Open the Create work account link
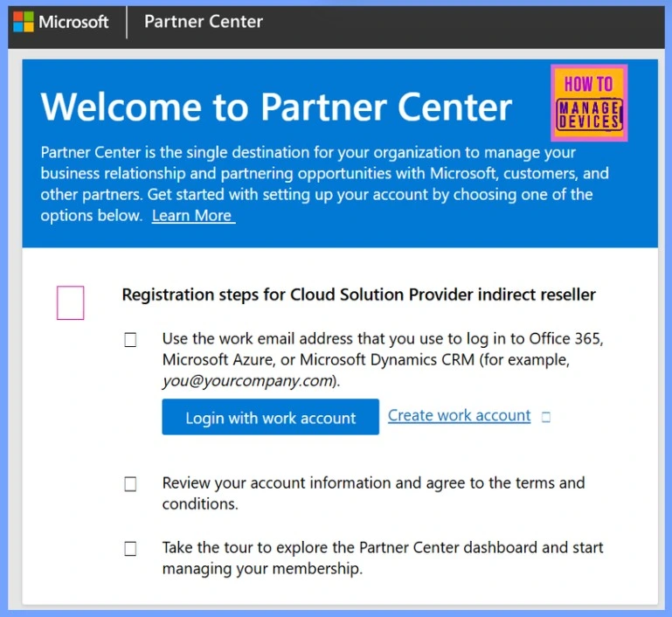The height and width of the screenshot is (617, 672). (459, 416)
